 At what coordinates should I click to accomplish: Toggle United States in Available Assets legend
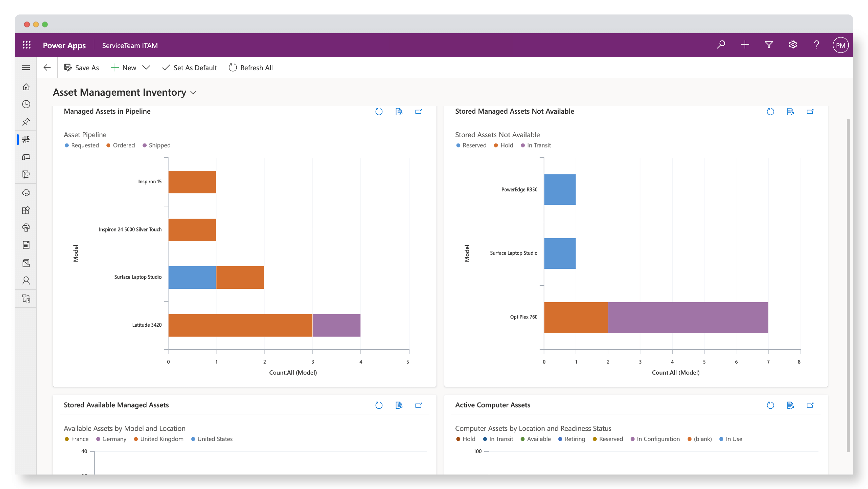click(x=212, y=439)
